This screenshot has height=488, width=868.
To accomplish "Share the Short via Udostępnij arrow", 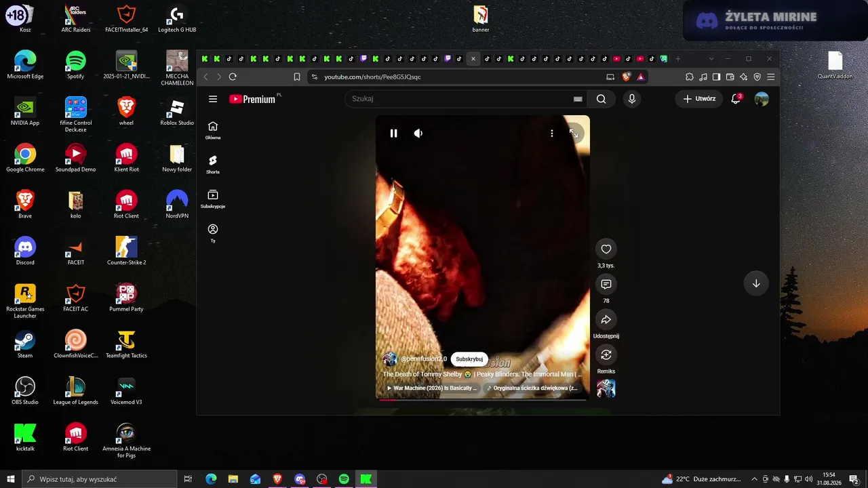I will 606,320.
